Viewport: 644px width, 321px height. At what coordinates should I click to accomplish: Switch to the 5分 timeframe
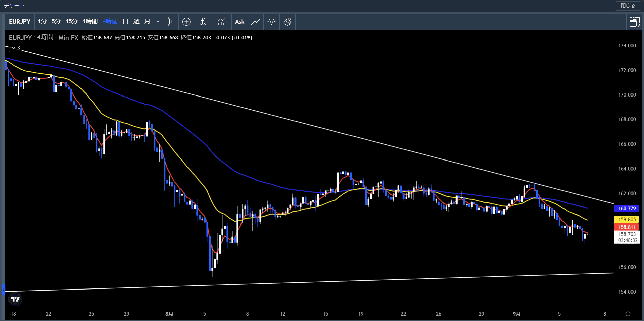(56, 22)
